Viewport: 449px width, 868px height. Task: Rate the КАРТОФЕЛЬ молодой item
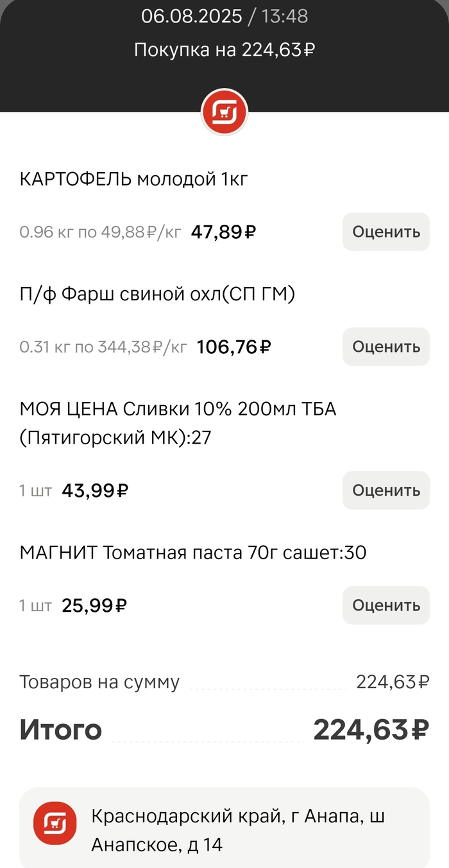pos(385,232)
